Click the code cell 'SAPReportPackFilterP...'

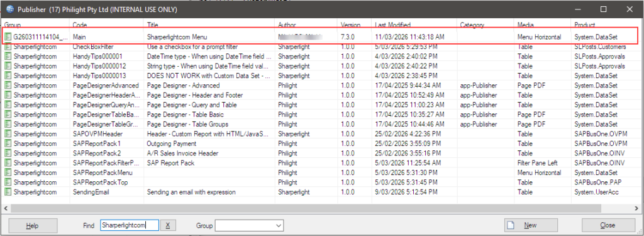click(x=106, y=163)
